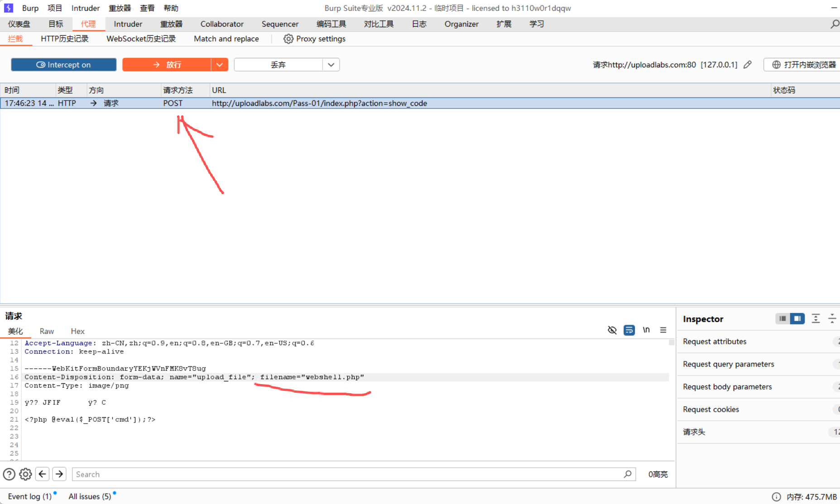Screen dimensions: 840x504
Task: Open the embedded browser
Action: pyautogui.click(x=803, y=65)
